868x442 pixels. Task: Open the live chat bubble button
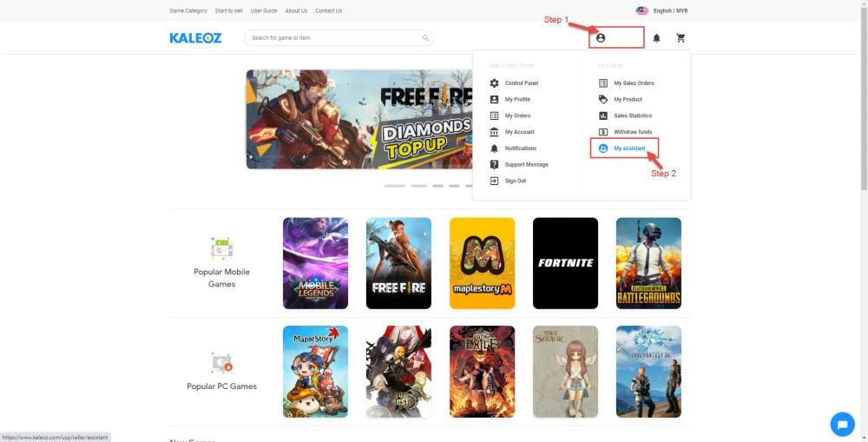[843, 425]
